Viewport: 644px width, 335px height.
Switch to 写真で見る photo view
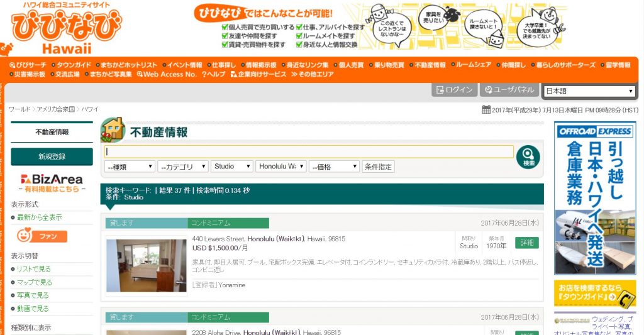point(33,295)
